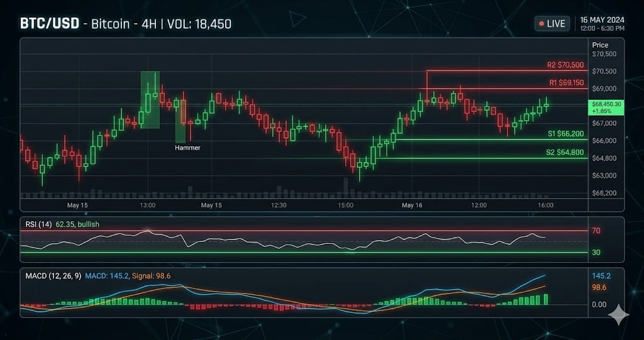Click the '15:00' time axis label

(x=345, y=205)
